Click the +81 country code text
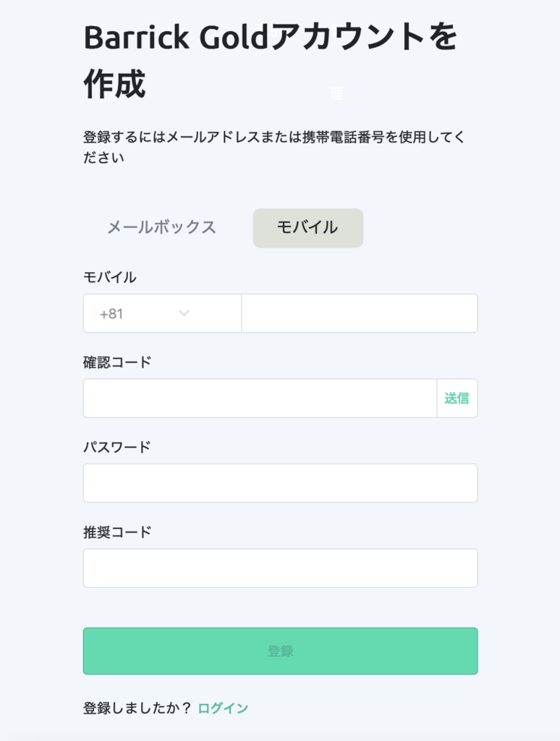The height and width of the screenshot is (741, 560). pos(111,313)
